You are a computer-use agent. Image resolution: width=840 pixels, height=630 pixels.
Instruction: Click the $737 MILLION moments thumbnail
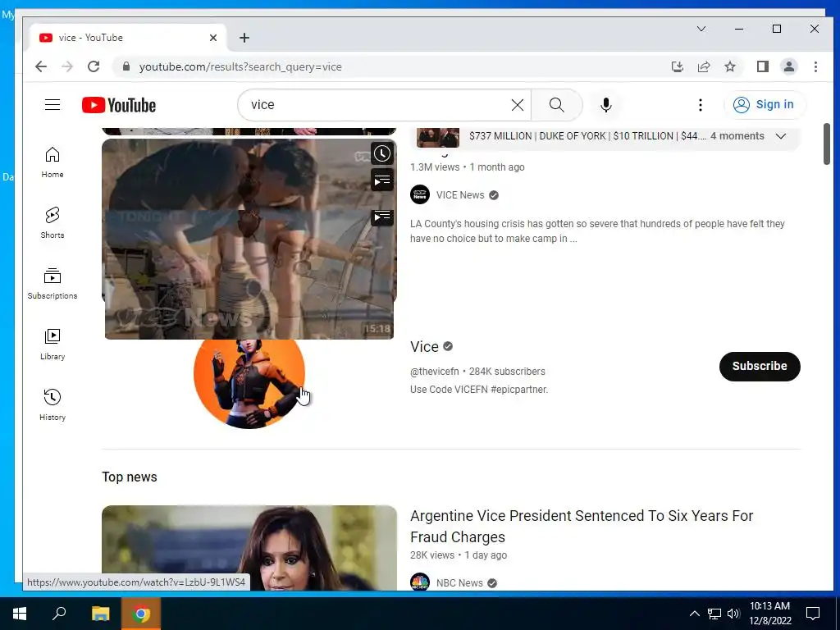pos(438,138)
